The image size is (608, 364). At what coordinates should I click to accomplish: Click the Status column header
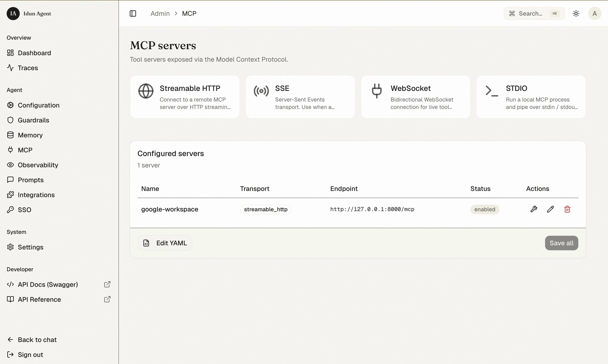click(x=480, y=189)
